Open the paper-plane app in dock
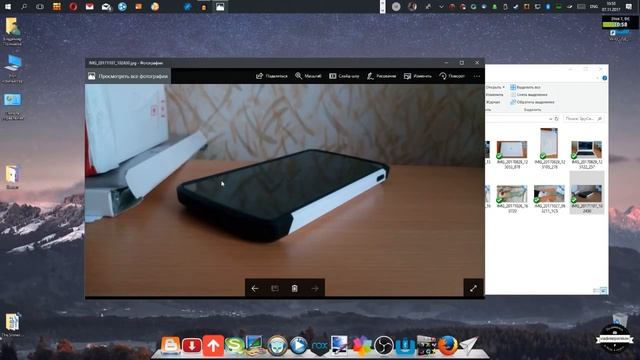 coord(469,345)
